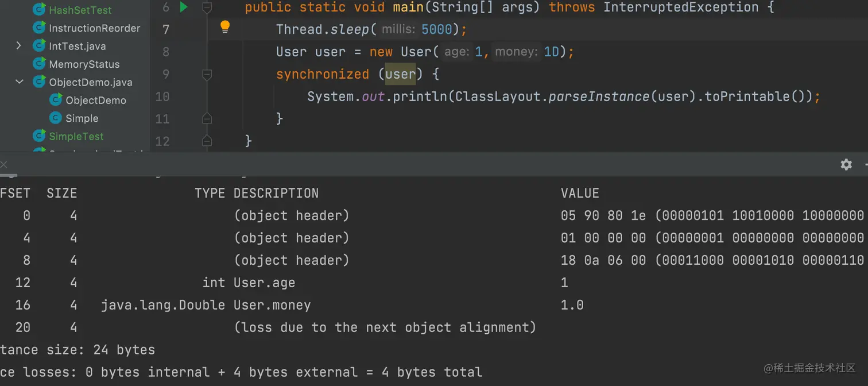Fold the main method at line 6
This screenshot has width=868, height=386.
point(207,7)
